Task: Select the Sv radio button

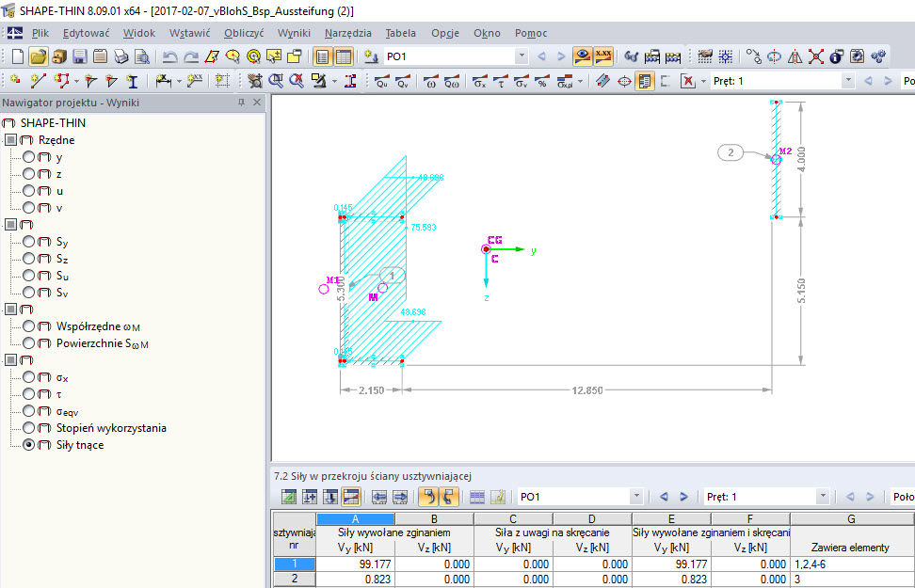Action: tap(28, 293)
